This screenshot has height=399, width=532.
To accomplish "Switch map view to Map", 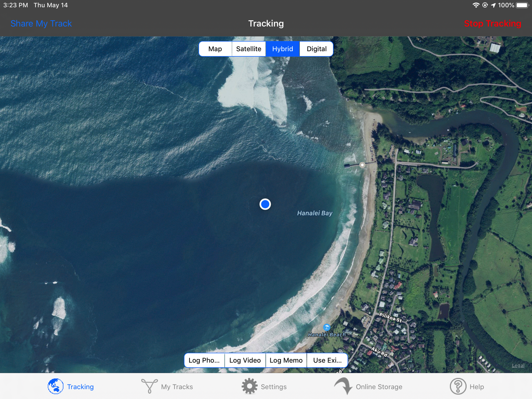I will pos(215,49).
